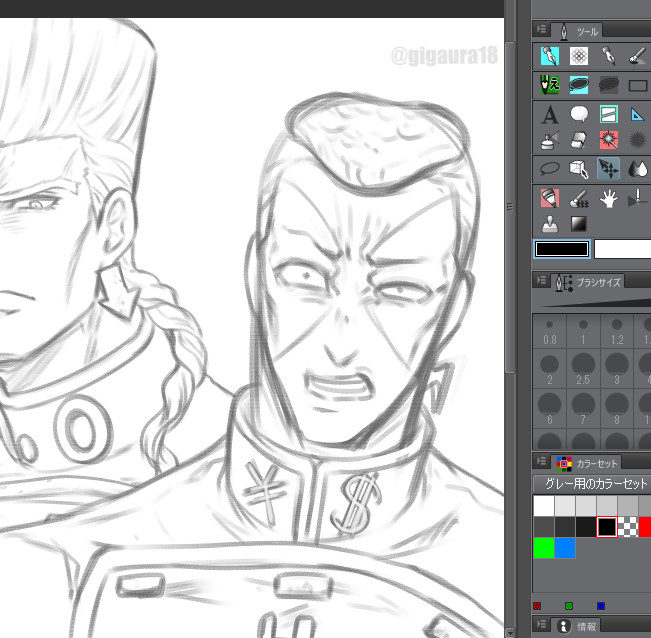The height and width of the screenshot is (638, 651).
Task: Click the stamp tool icon
Action: point(549,224)
